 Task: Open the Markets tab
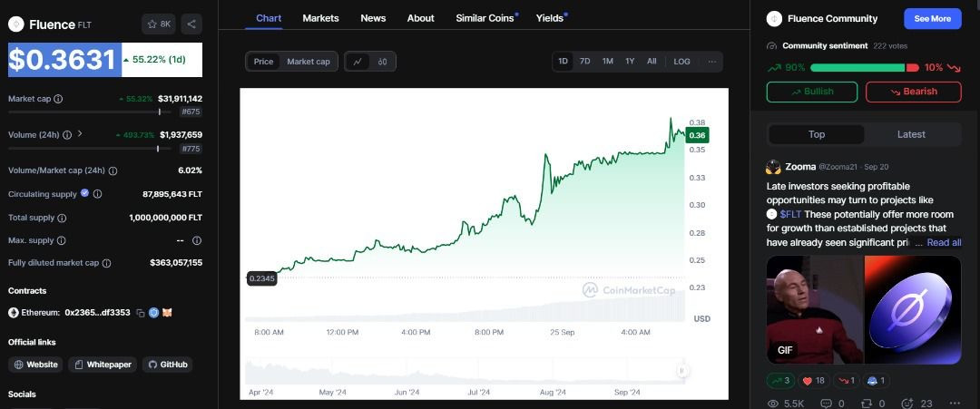[320, 18]
